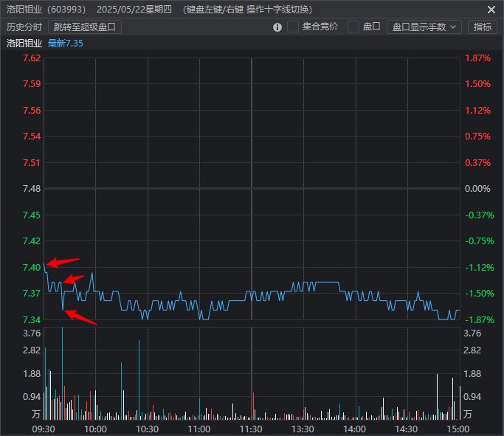This screenshot has width=504, height=436.
Task: Open the 盘口显示手数 dropdown
Action: click(424, 27)
